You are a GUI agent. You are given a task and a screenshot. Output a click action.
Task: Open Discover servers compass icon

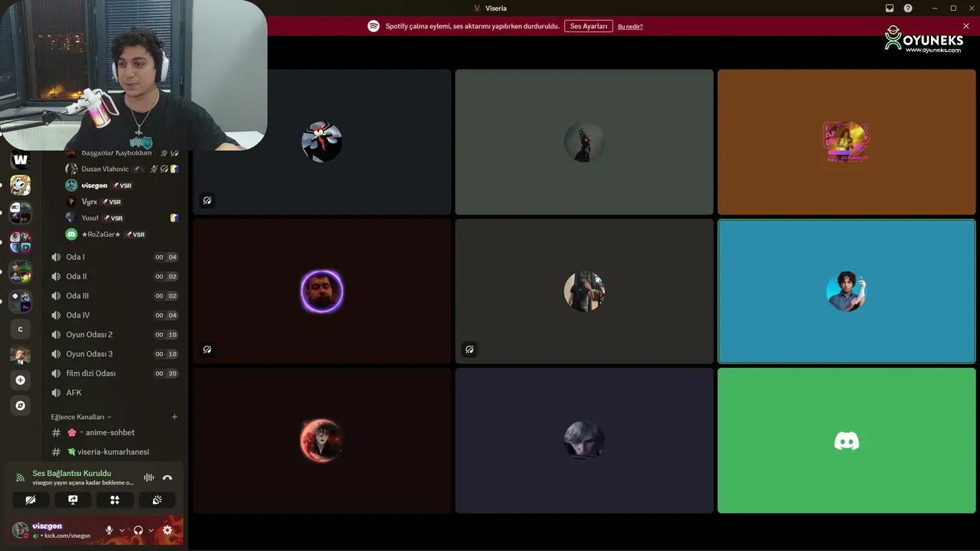[x=21, y=406]
